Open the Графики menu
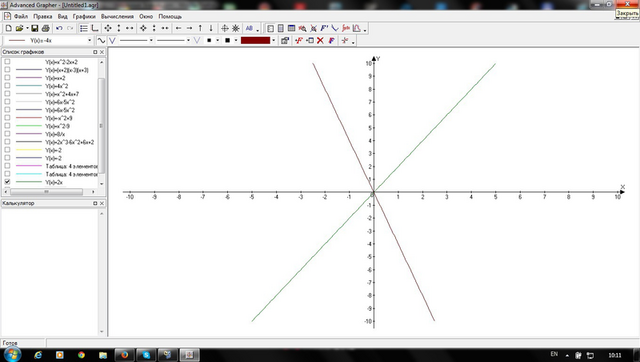This screenshot has width=640, height=362. coord(84,16)
